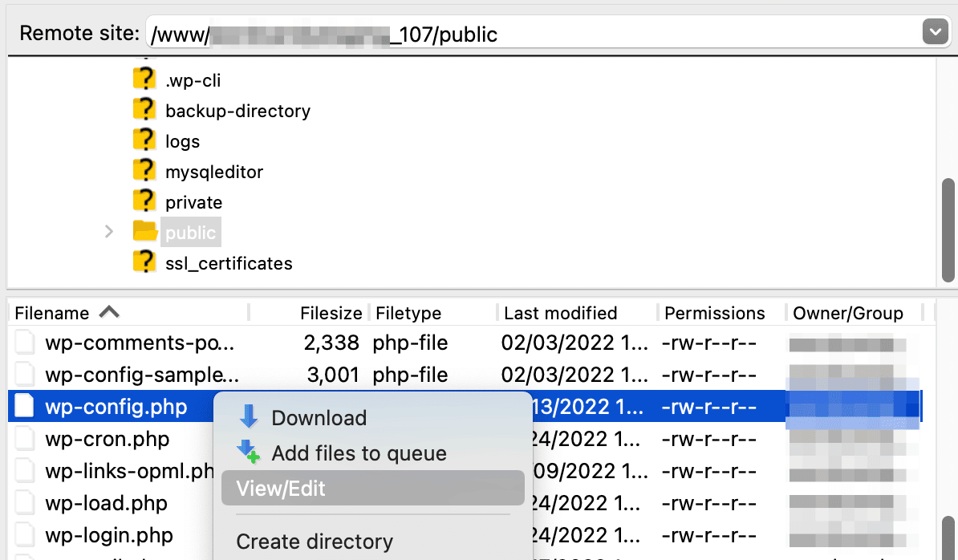Click the green plus queue icon
Image resolution: width=958 pixels, height=560 pixels.
pyautogui.click(x=250, y=452)
